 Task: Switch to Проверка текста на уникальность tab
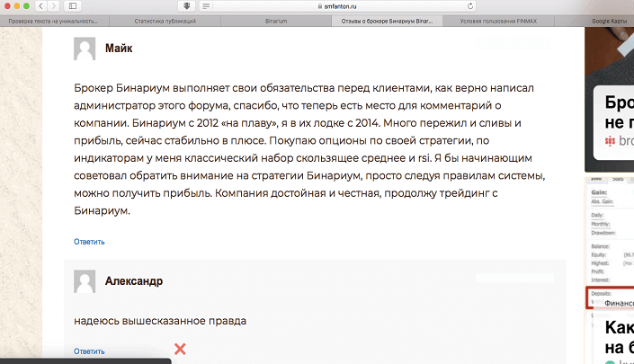pyautogui.click(x=54, y=21)
